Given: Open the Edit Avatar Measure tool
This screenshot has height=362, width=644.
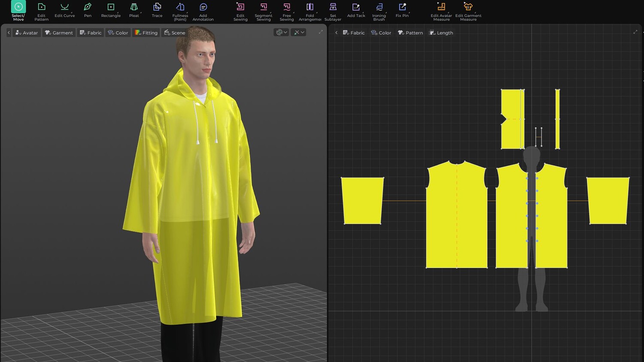Looking at the screenshot, I should pos(441,11).
